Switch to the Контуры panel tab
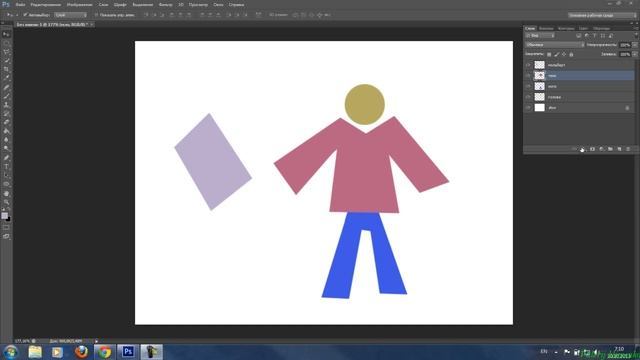 click(566, 29)
